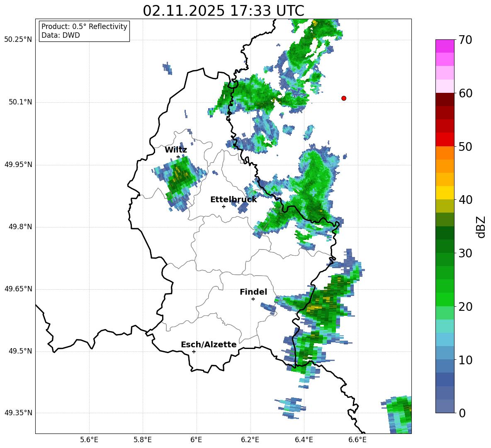Click the 60 colorbar tick label
The height and width of the screenshot is (448, 491).
point(465,93)
